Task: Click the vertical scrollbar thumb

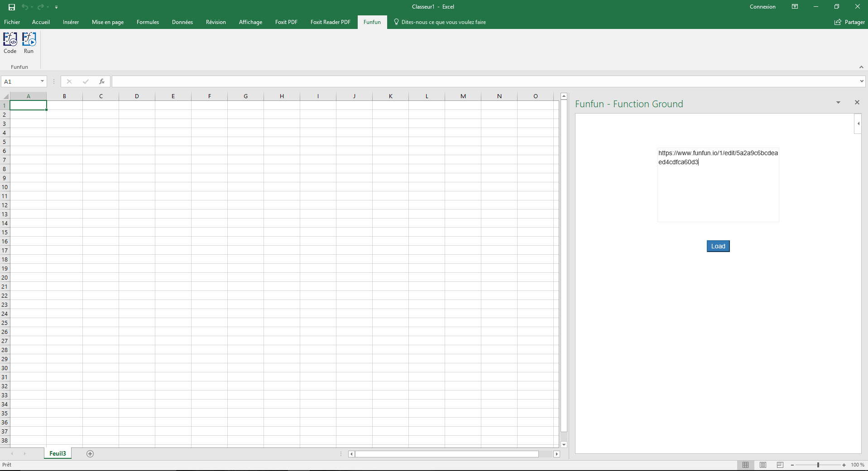Action: coord(564,266)
